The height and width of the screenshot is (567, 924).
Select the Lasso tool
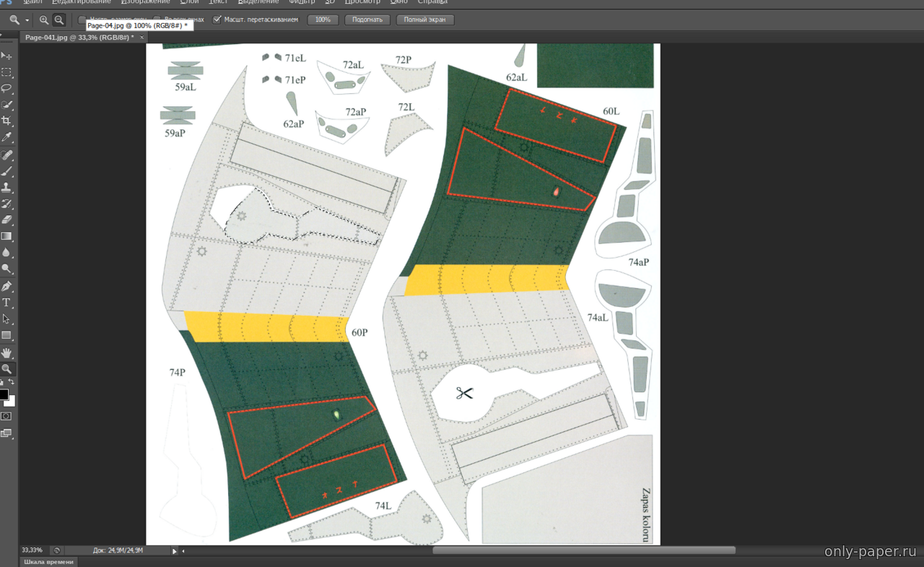[6, 88]
